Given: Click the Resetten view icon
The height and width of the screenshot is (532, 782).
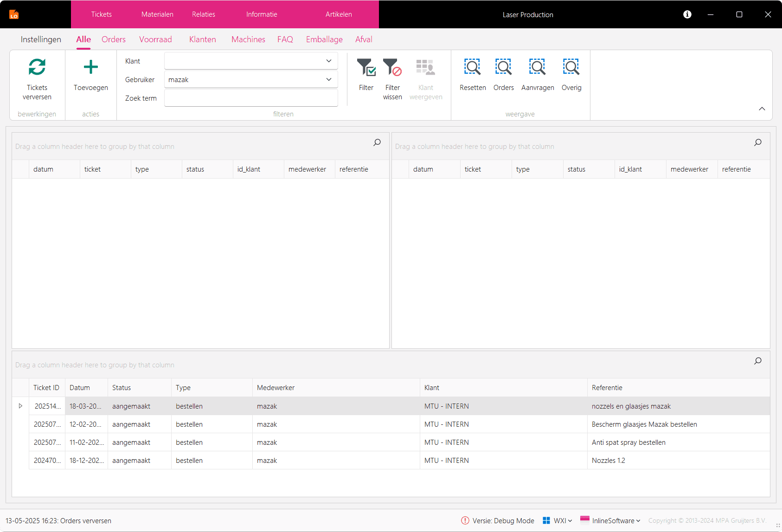Looking at the screenshot, I should (x=473, y=67).
